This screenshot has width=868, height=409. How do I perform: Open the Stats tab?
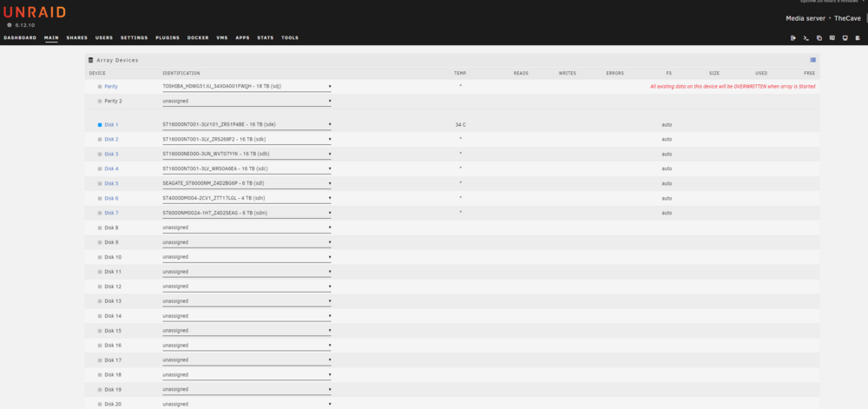click(266, 37)
